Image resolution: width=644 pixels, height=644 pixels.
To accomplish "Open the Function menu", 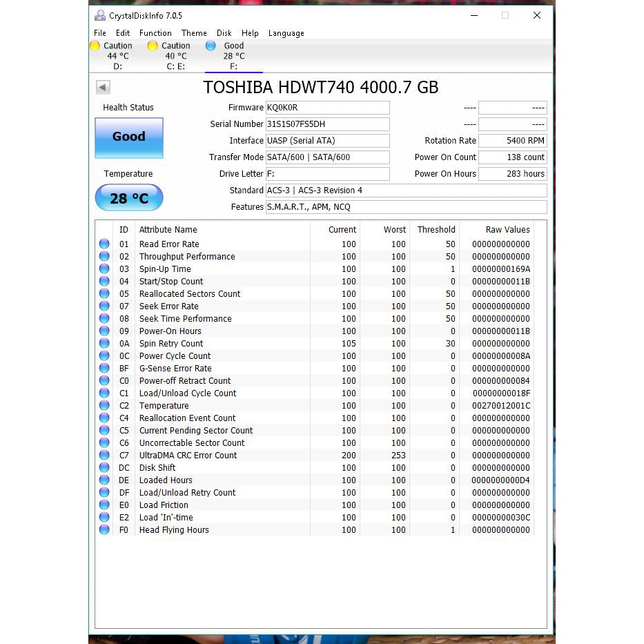I will (x=155, y=33).
